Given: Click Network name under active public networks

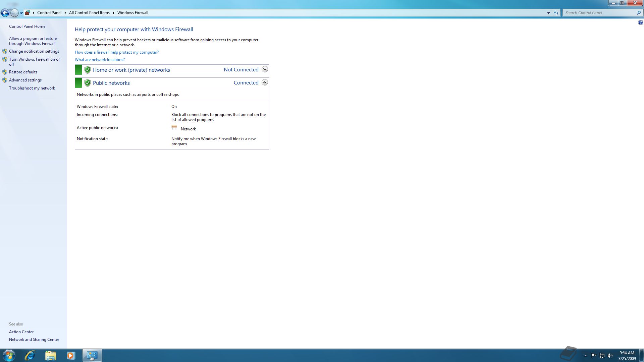Looking at the screenshot, I should coord(188,129).
